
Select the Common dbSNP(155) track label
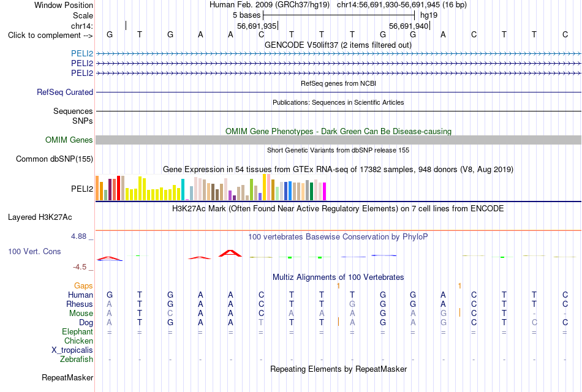tap(55, 159)
